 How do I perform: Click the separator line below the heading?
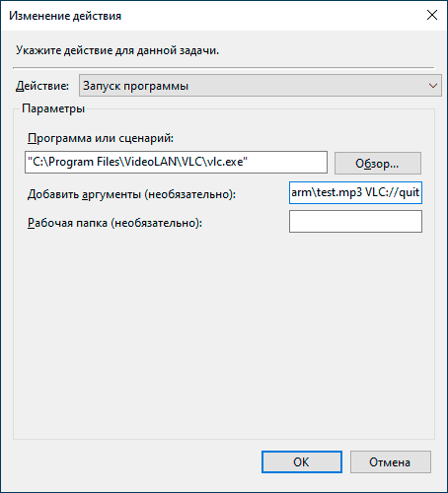point(224,68)
